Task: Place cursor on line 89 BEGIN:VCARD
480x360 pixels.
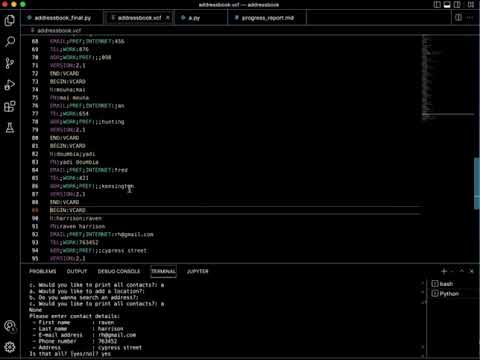Action: pos(68,210)
